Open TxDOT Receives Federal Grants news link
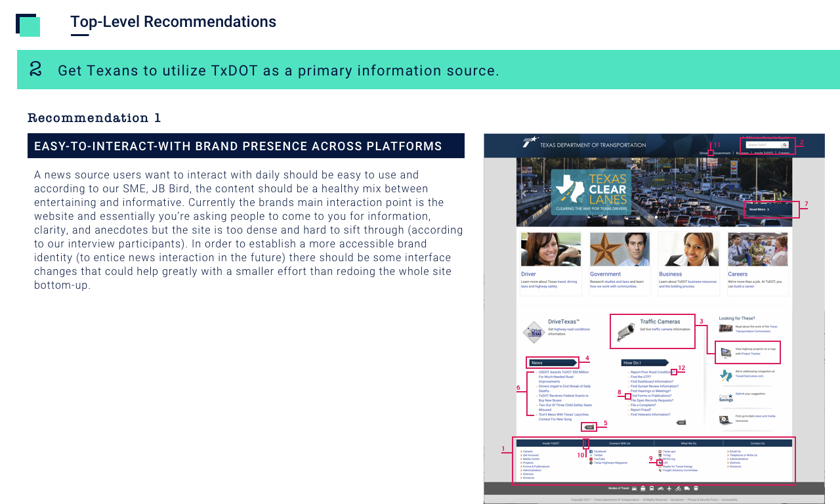 click(564, 398)
